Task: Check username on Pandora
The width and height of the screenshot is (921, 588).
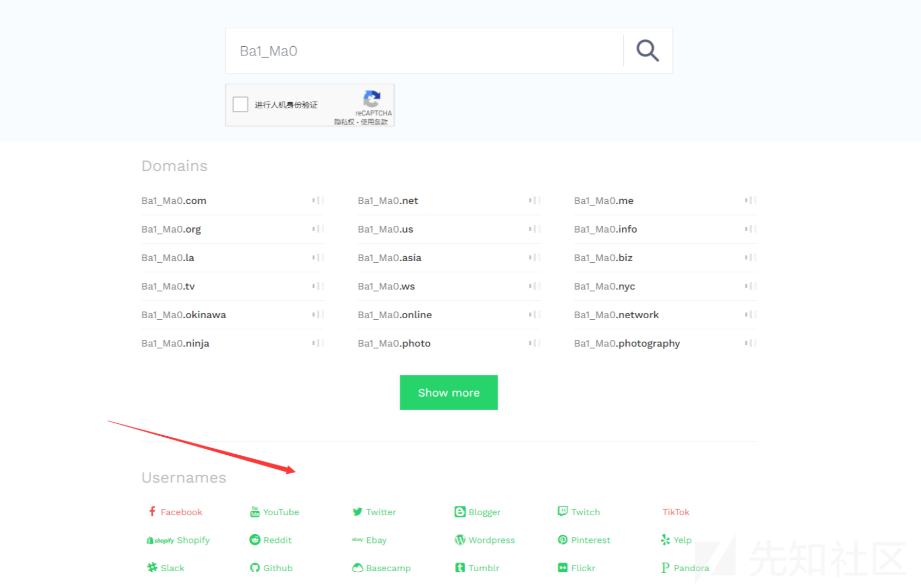Action: click(685, 568)
